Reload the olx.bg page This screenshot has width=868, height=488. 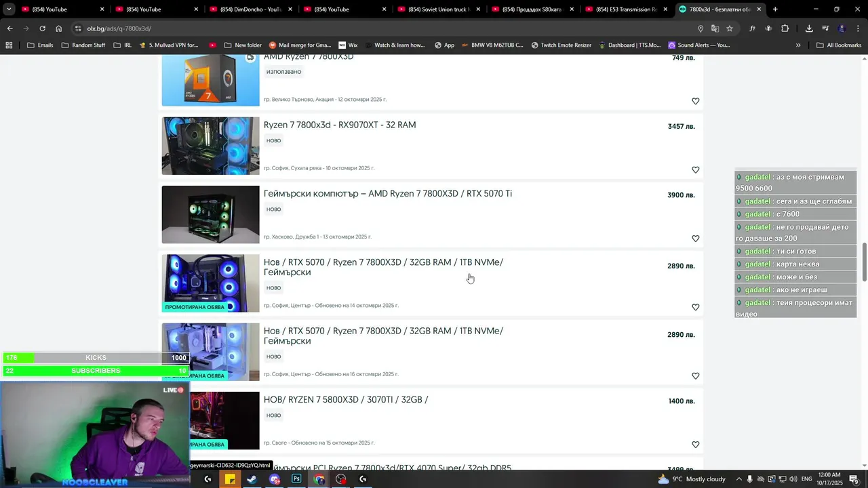click(42, 28)
